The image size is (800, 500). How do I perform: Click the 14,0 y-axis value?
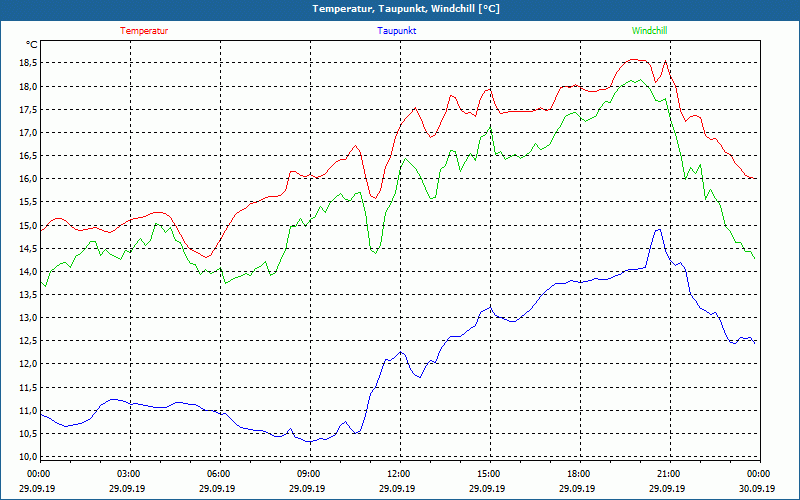28,271
